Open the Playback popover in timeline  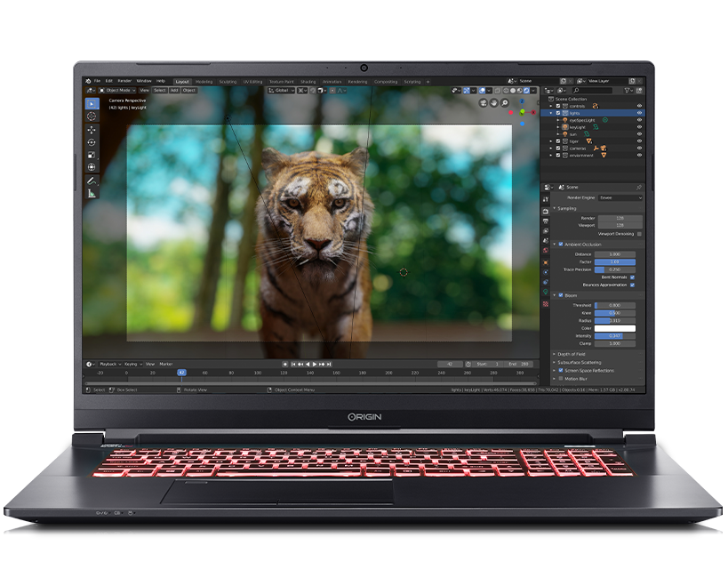pos(110,365)
